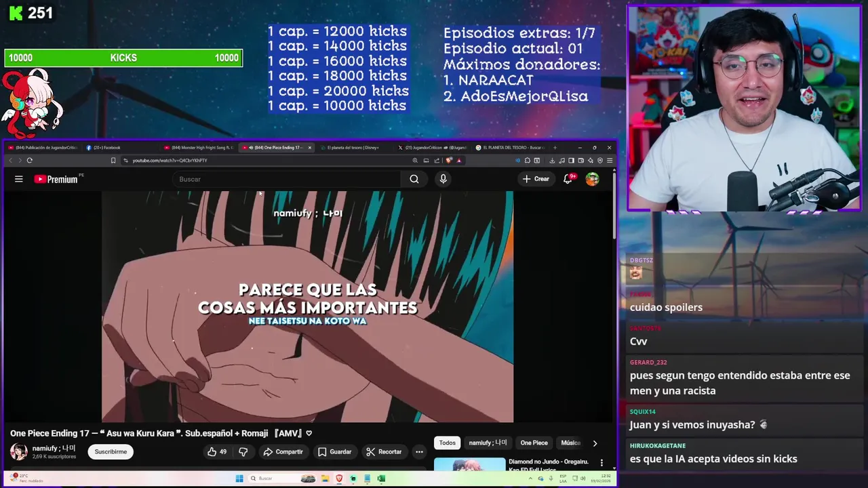Click Recortar clip button

[x=384, y=451]
